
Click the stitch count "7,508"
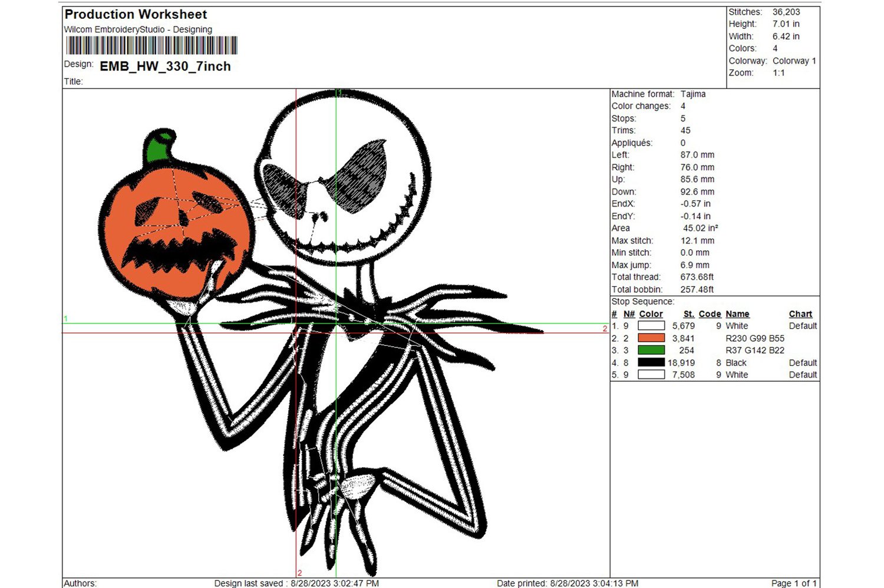[x=684, y=375]
